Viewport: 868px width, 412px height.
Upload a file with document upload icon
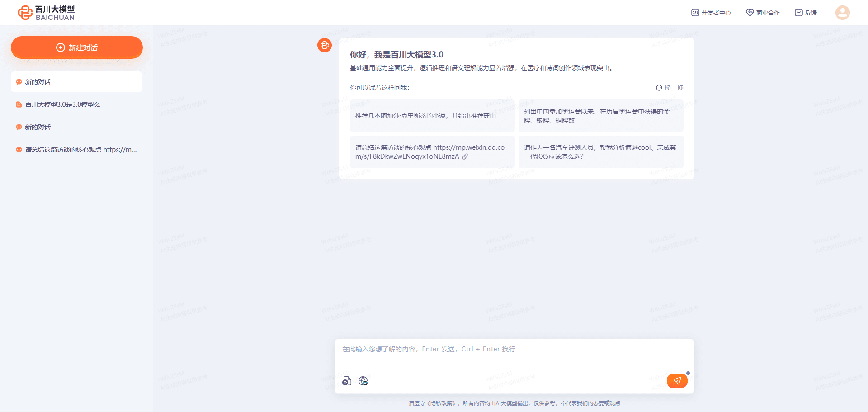click(x=347, y=381)
